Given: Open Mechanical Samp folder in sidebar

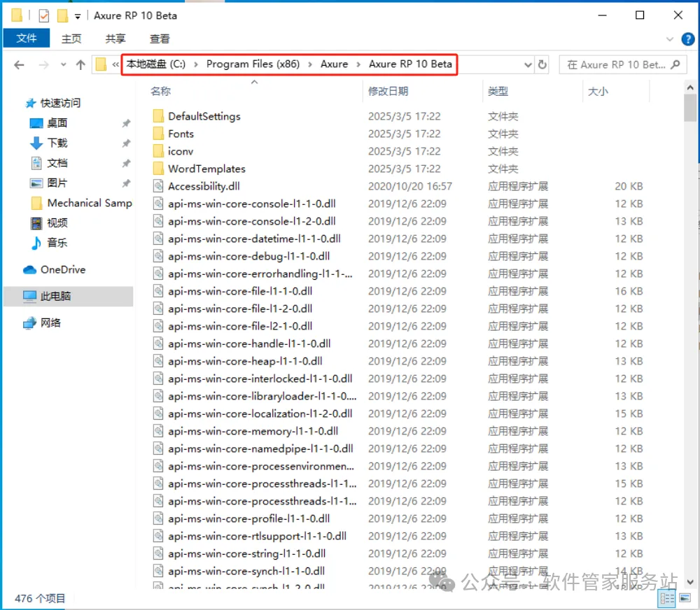Looking at the screenshot, I should tap(90, 203).
